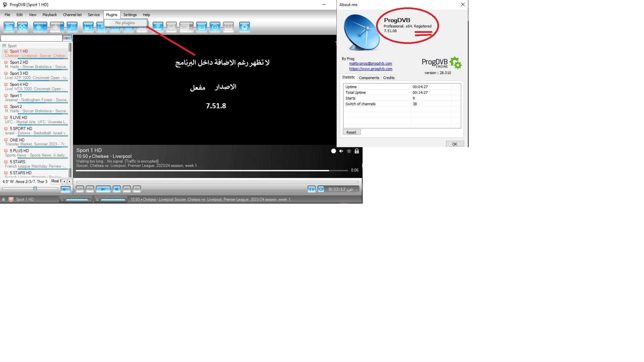Open the Edit menu
The width and height of the screenshot is (644, 362).
19,15
